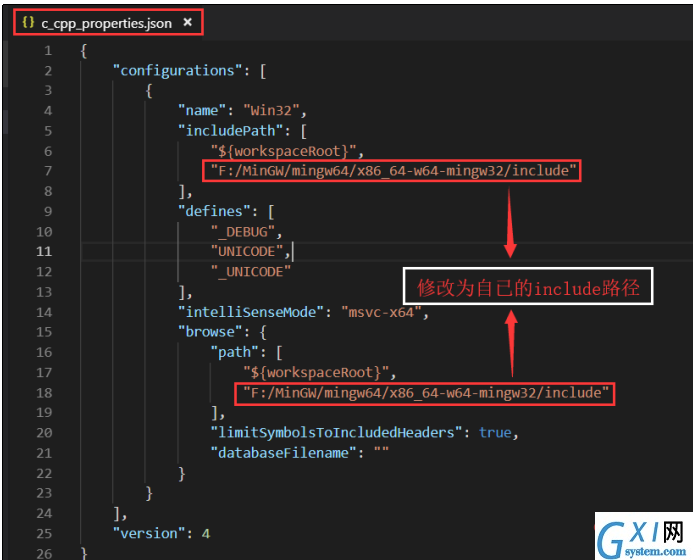Click the "includePath" key on line 5
The height and width of the screenshot is (560, 693).
[x=230, y=131]
